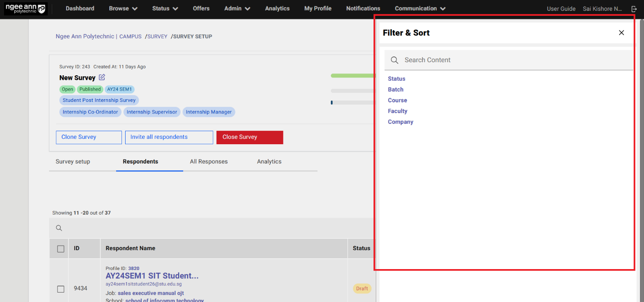Expand the Browse dropdown menu

(123, 9)
